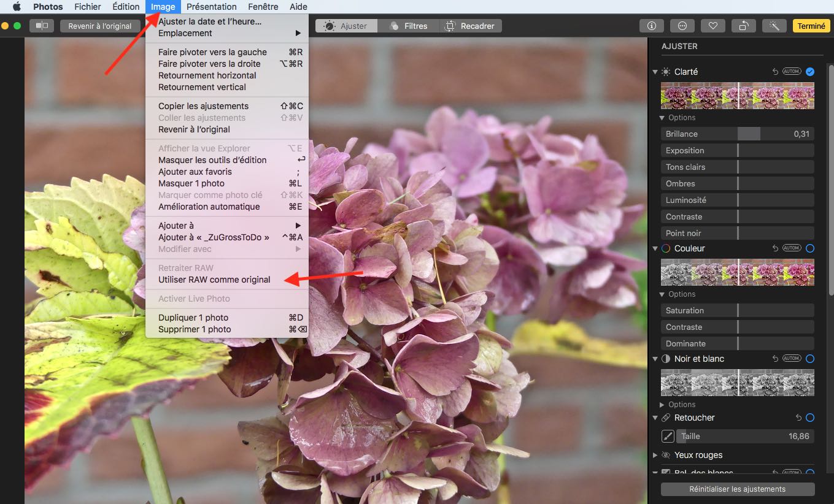Image resolution: width=834 pixels, height=504 pixels.
Task: Open the more options ellipsis button
Action: click(682, 26)
